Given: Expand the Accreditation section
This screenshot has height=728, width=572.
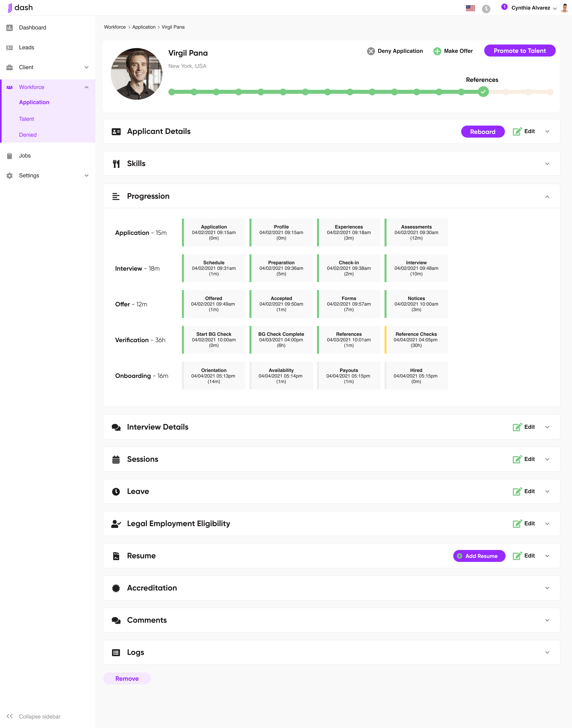Looking at the screenshot, I should [547, 588].
